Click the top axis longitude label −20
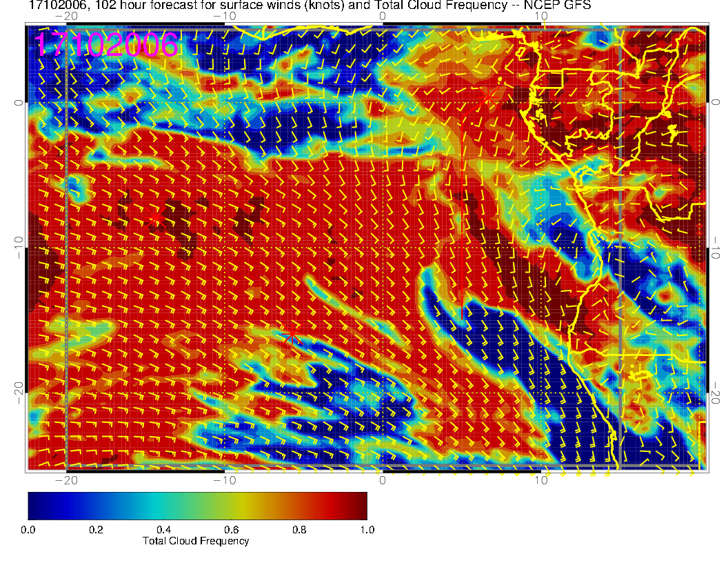728x563 pixels. [66, 17]
